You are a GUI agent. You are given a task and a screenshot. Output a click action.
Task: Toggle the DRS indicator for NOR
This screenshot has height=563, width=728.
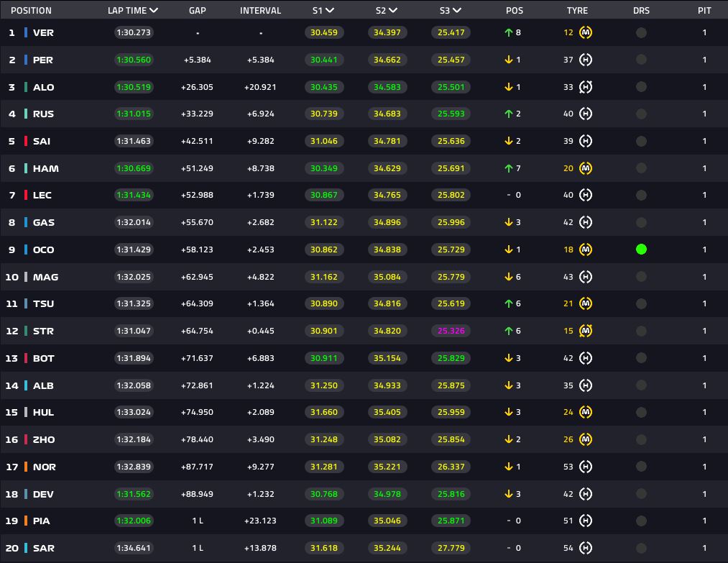(x=641, y=467)
